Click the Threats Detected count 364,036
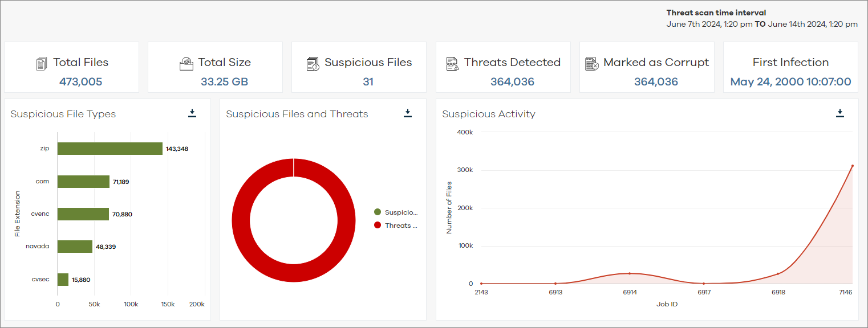This screenshot has height=328, width=868. coord(512,81)
